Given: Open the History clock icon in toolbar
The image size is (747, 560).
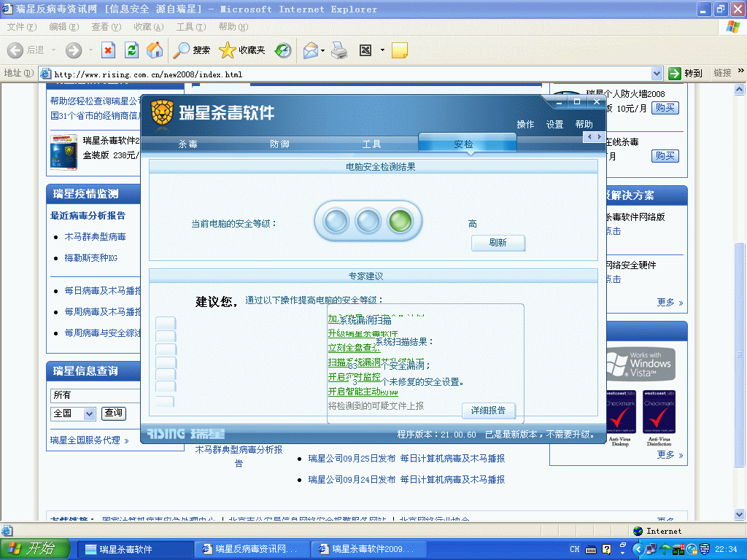Looking at the screenshot, I should (x=283, y=50).
